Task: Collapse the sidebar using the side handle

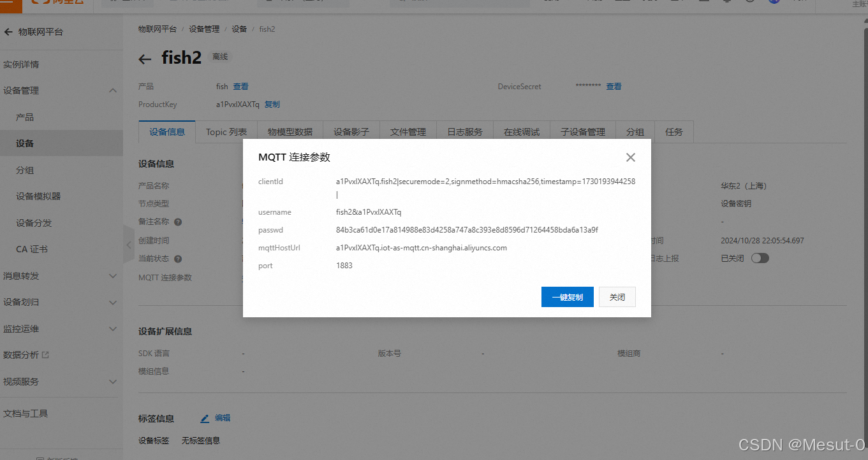Action: 128,244
